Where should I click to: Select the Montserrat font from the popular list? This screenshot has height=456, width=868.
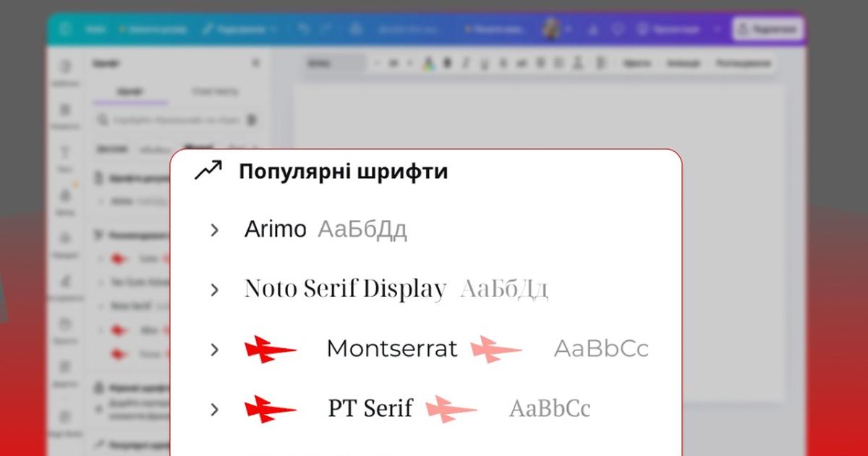pyautogui.click(x=393, y=348)
